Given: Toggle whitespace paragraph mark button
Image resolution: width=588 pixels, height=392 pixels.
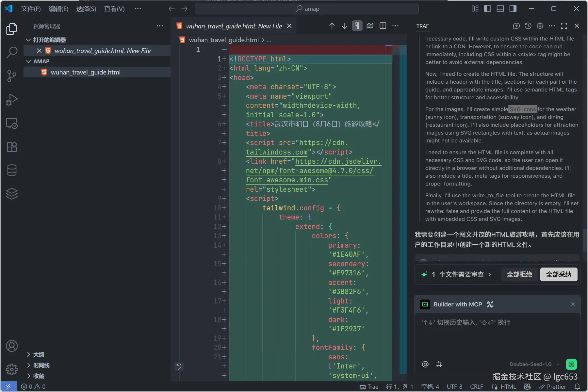Looking at the screenshot, I should (357, 26).
